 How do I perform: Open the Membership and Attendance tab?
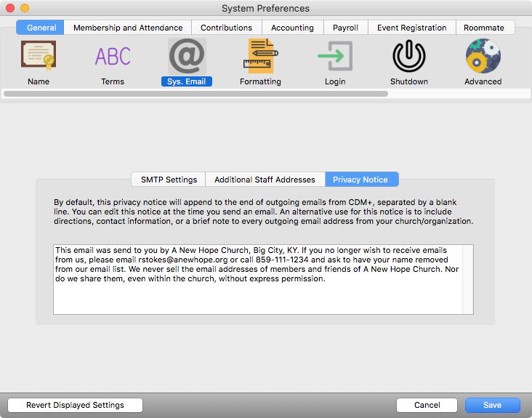tap(128, 28)
